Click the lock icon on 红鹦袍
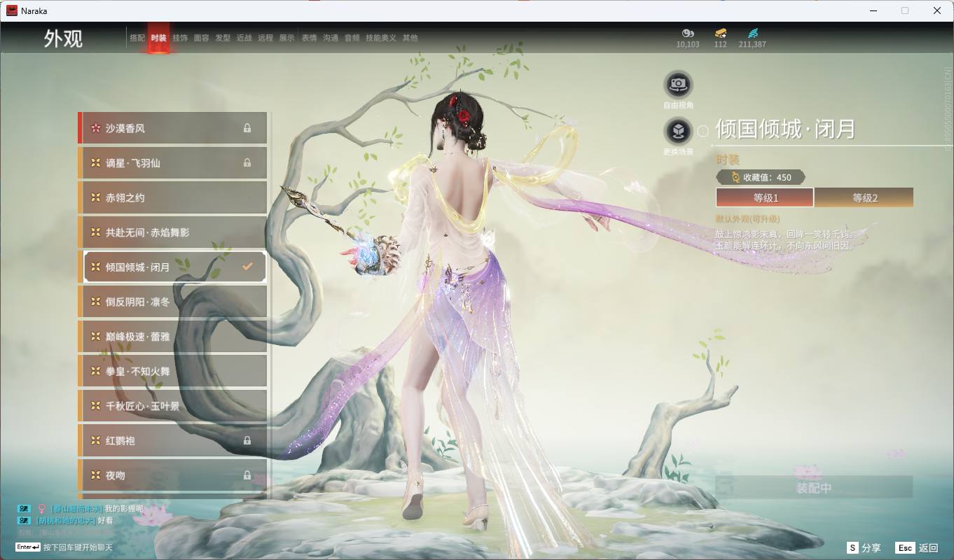This screenshot has height=560, width=954. [x=247, y=440]
